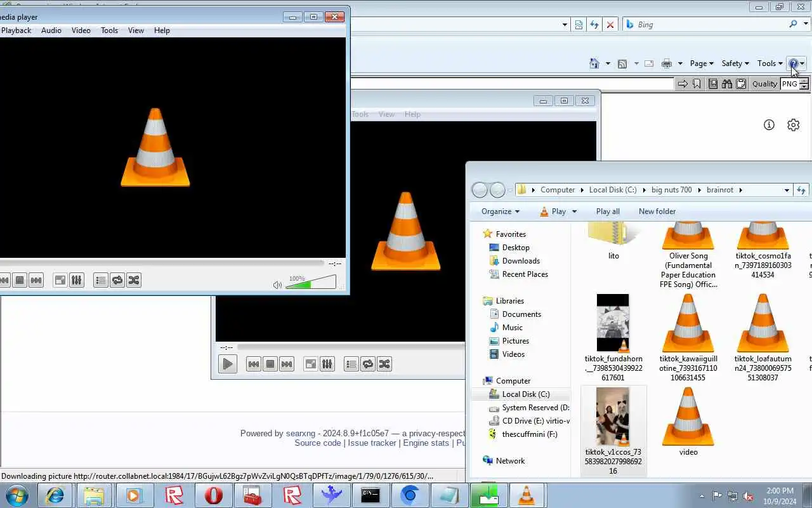Stop playback in front VLC window
Screen dimensions: 812x508
pos(20,280)
